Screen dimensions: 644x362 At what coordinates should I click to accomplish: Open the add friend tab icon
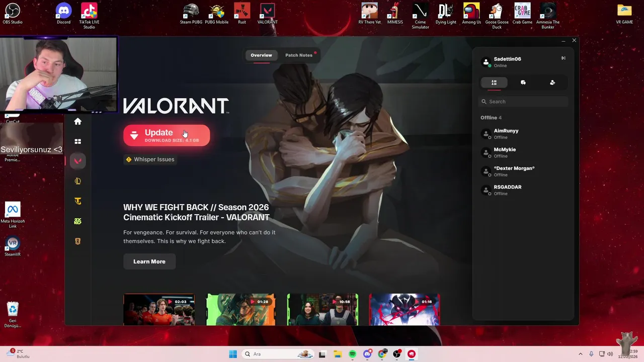[552, 82]
